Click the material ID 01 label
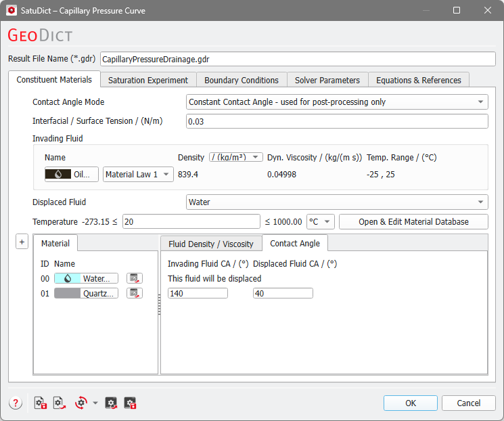 (45, 293)
